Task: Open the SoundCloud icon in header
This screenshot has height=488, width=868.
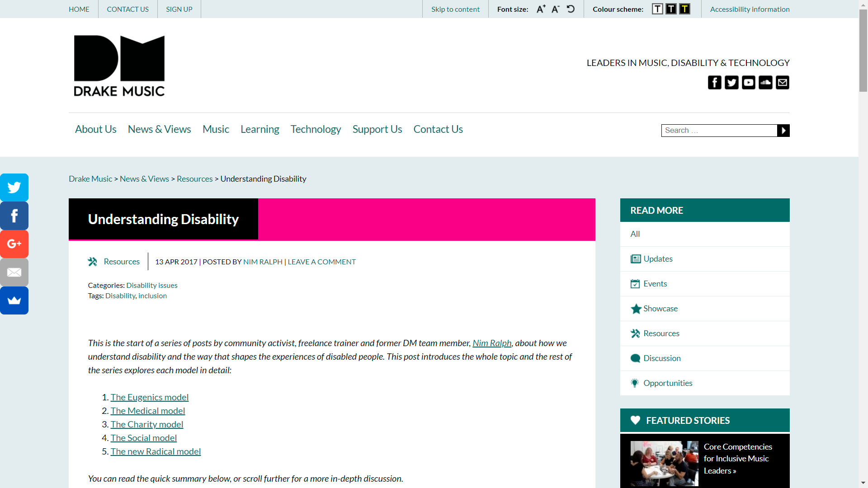Action: (765, 83)
